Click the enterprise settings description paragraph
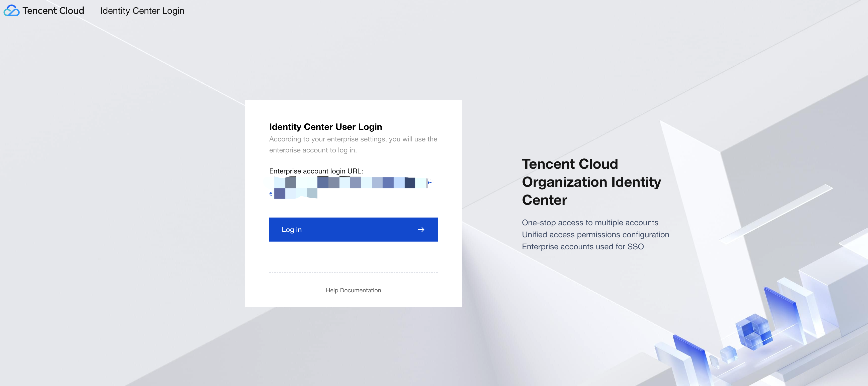 [353, 144]
